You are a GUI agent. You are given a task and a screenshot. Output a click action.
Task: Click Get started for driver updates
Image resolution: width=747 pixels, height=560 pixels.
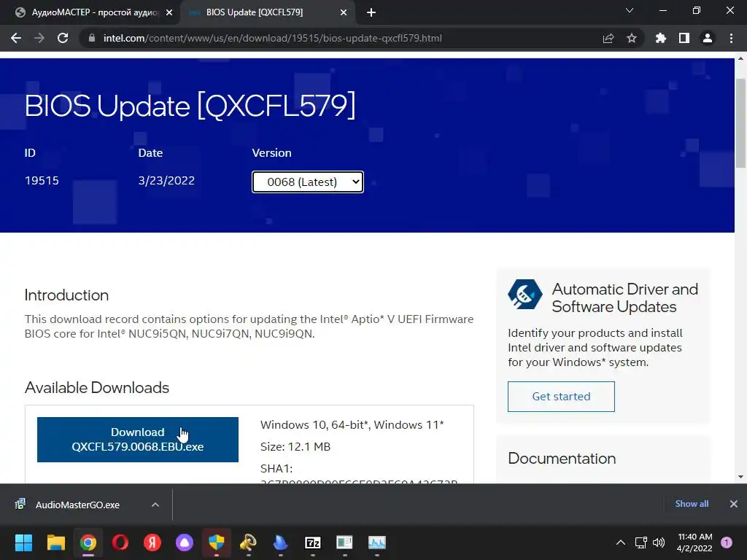[561, 396]
